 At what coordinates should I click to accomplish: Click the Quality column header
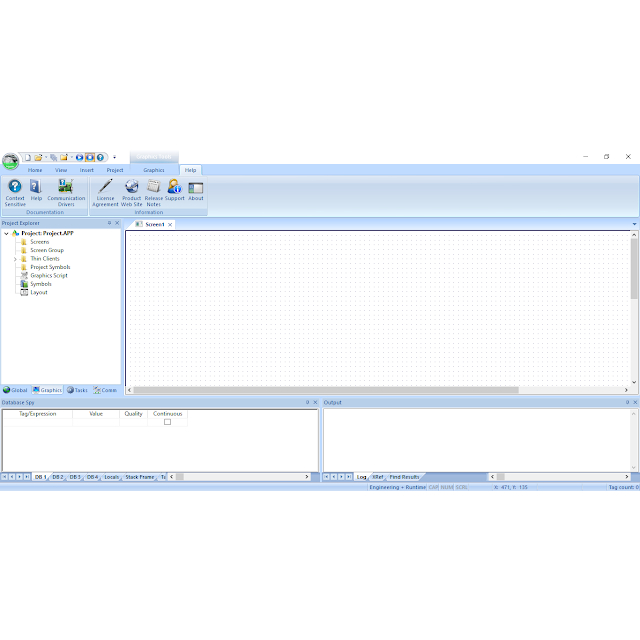click(133, 414)
